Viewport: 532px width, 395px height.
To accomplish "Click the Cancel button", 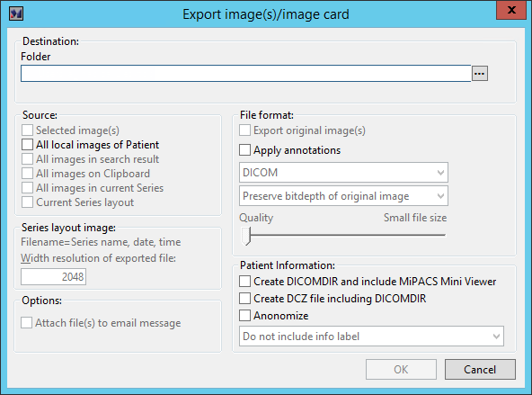I will pyautogui.click(x=480, y=369).
